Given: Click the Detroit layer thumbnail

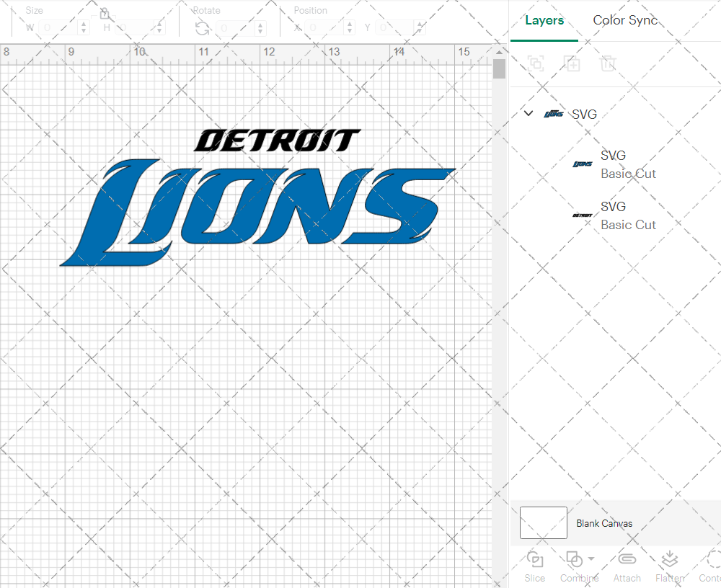Looking at the screenshot, I should coord(583,215).
